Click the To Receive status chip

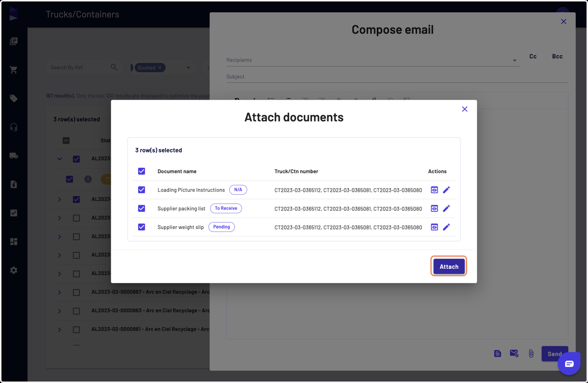pyautogui.click(x=226, y=208)
